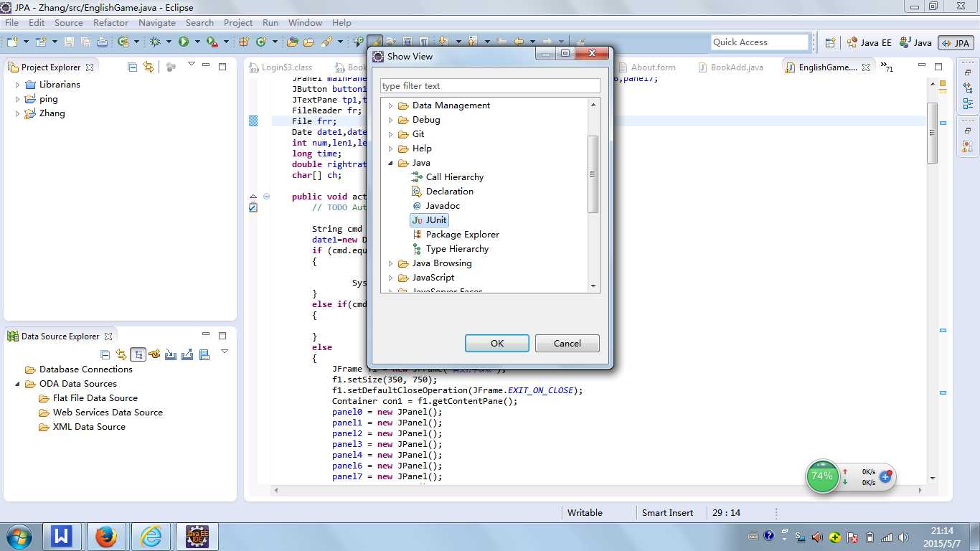
Task: Click the top Restore icon in right trim bar
Action: pyautogui.click(x=969, y=73)
